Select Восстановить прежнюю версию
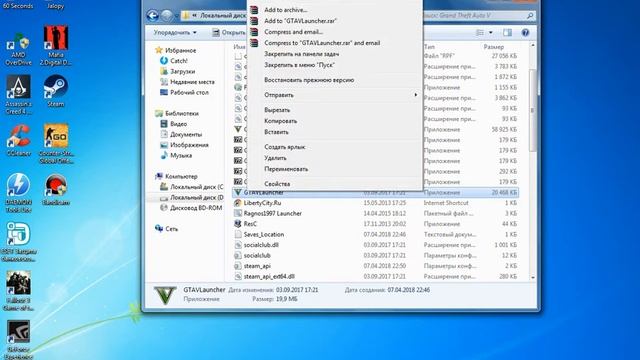The width and height of the screenshot is (640, 360). pos(309,80)
